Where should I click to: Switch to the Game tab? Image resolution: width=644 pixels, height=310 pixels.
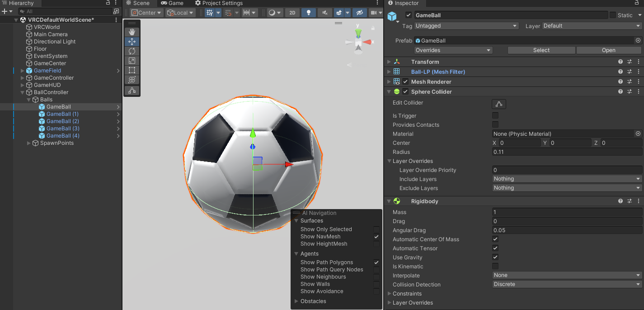(x=172, y=3)
